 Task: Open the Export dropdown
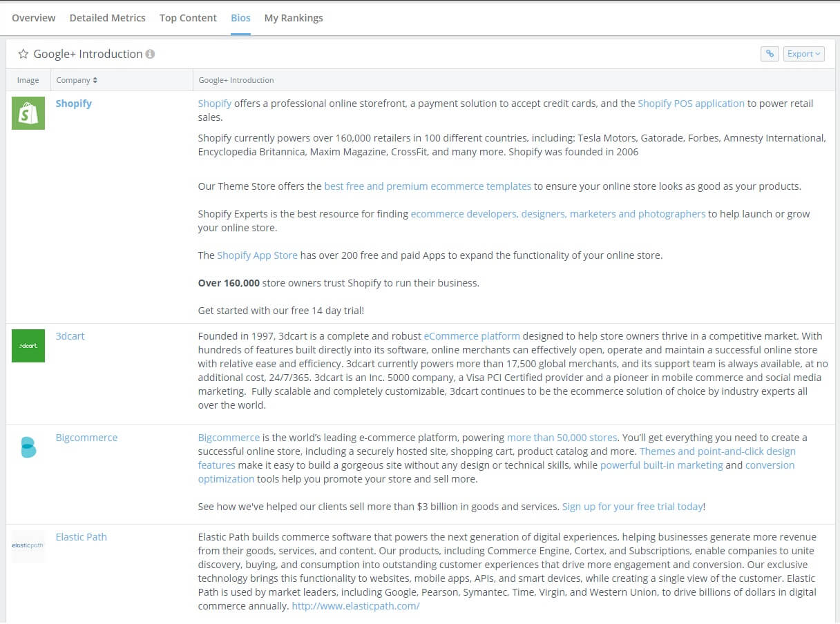(x=804, y=54)
